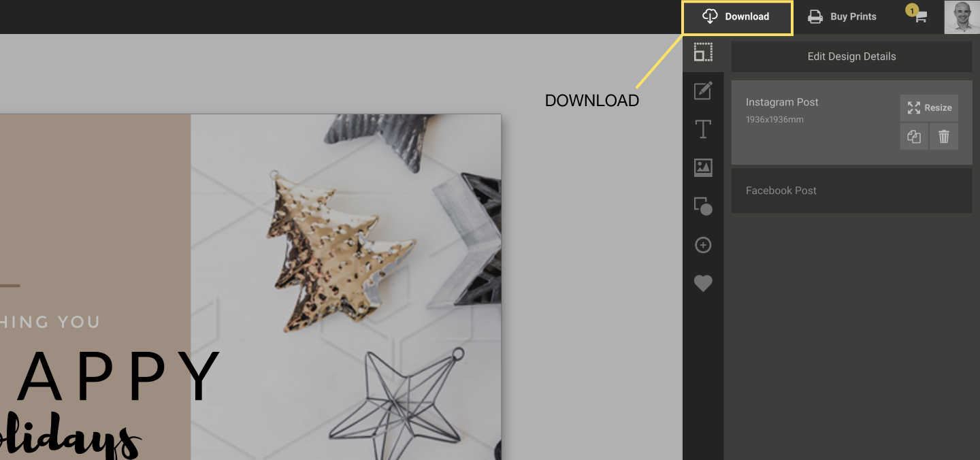This screenshot has width=980, height=460.
Task: Select the design layout icon in the sidebar
Action: 703,52
